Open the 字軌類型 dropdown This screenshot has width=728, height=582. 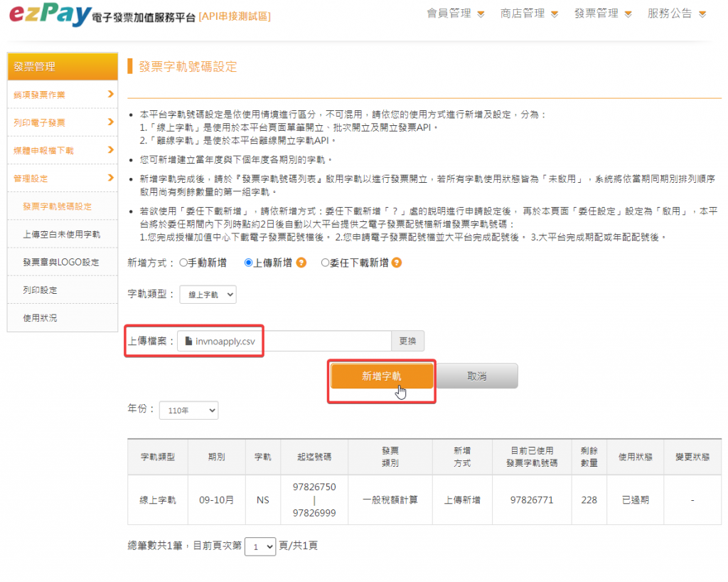click(x=208, y=295)
